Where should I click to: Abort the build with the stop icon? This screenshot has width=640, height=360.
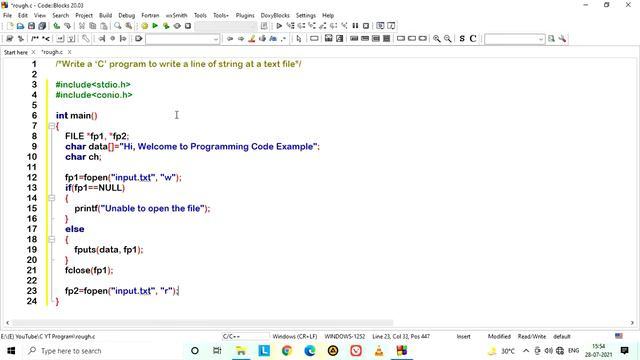coord(188,26)
